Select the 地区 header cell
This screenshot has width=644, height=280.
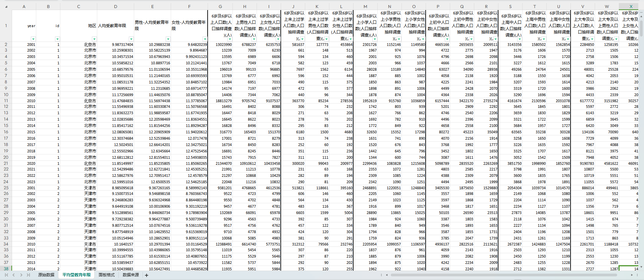(x=78, y=26)
